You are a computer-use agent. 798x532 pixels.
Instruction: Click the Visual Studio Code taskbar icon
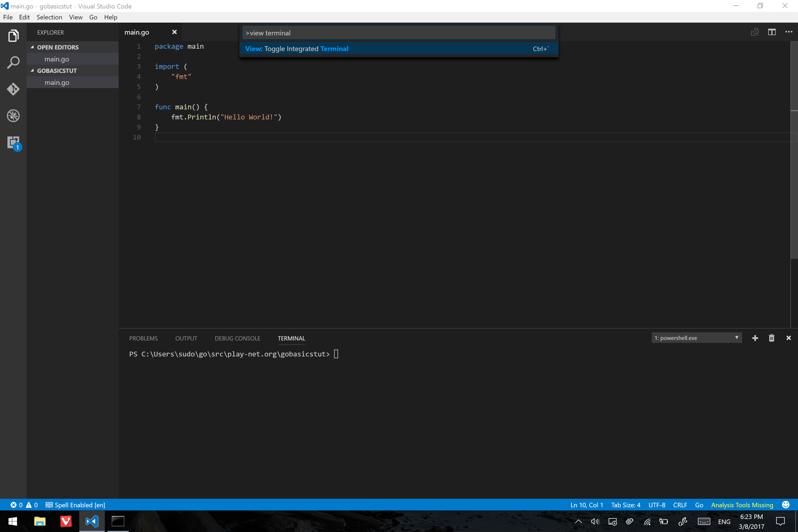click(92, 521)
